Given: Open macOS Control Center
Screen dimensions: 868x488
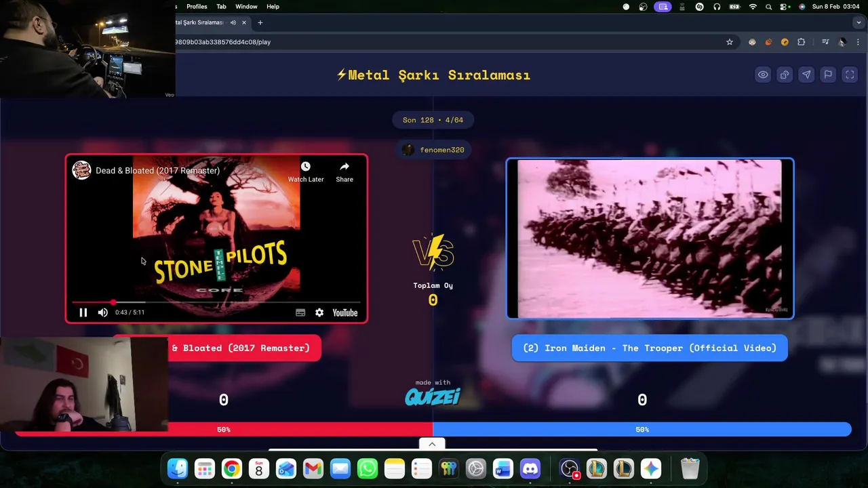Looking at the screenshot, I should tap(785, 7).
